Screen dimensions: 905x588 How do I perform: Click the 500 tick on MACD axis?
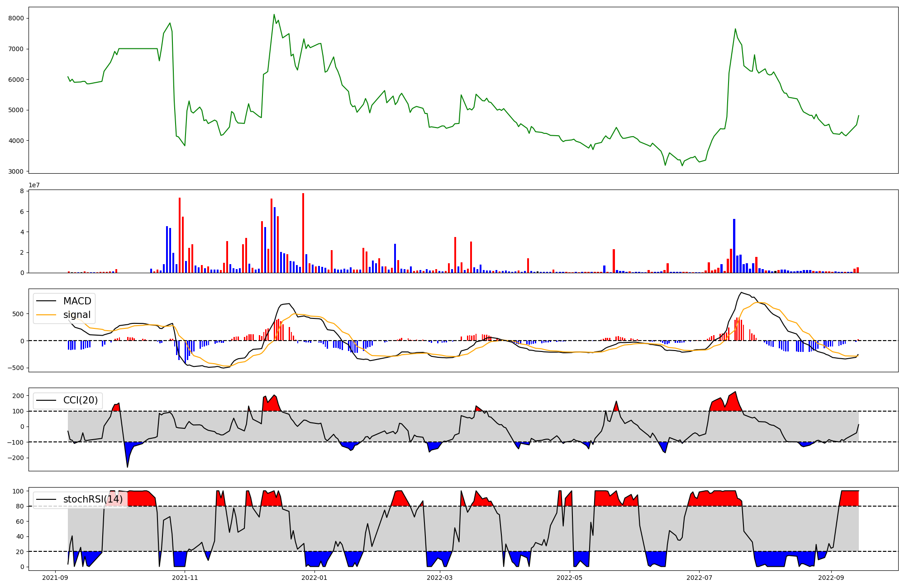[19, 314]
